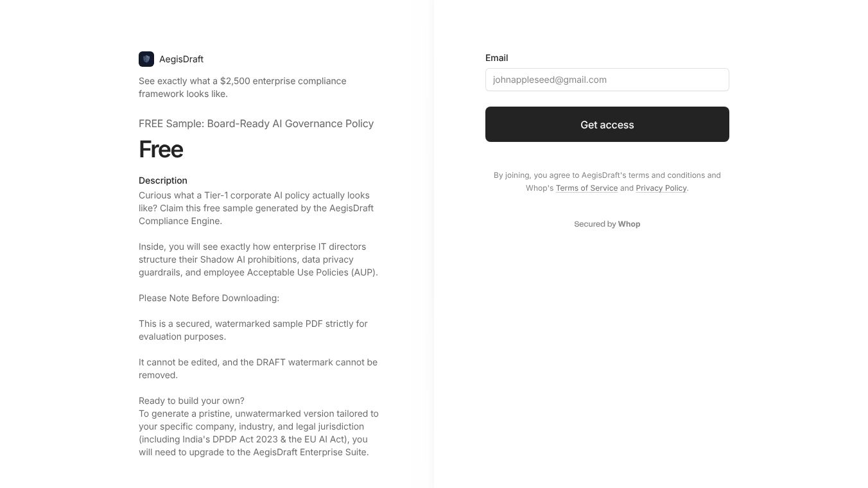Click the AegisDraft Enterprise Suite upgrade paragraph
The width and height of the screenshot is (868, 488).
click(x=259, y=433)
